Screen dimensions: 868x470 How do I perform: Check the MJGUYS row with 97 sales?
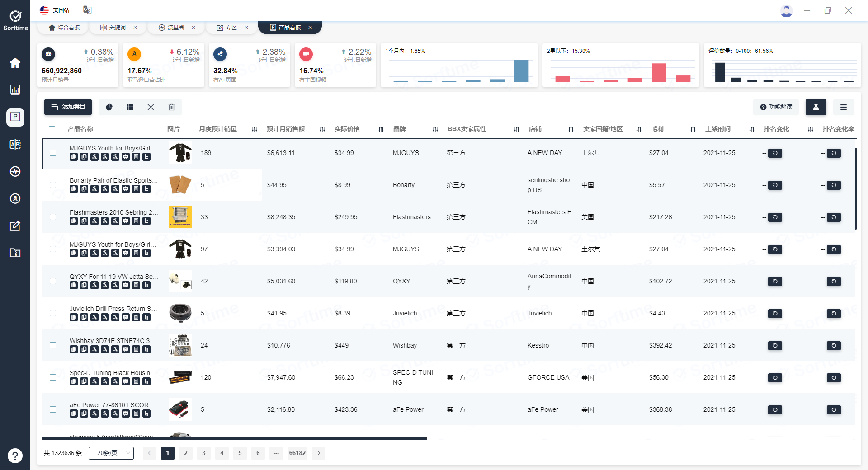[x=53, y=249]
